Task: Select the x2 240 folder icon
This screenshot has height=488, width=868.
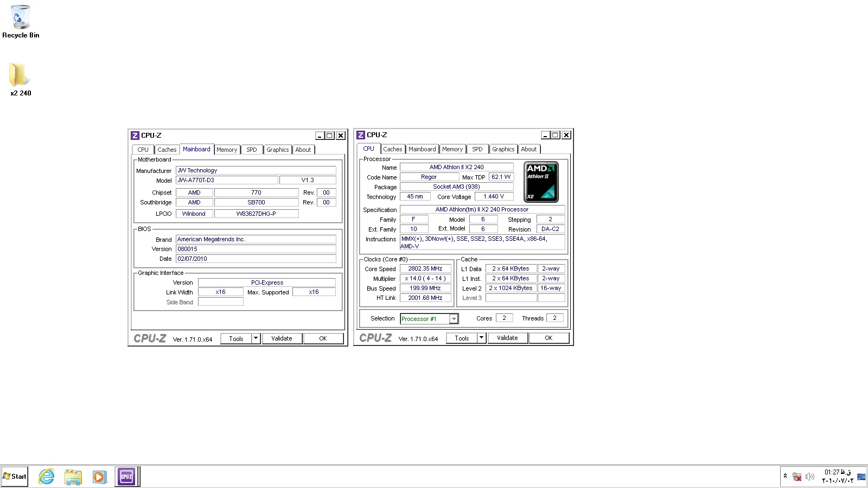Action: click(x=21, y=79)
